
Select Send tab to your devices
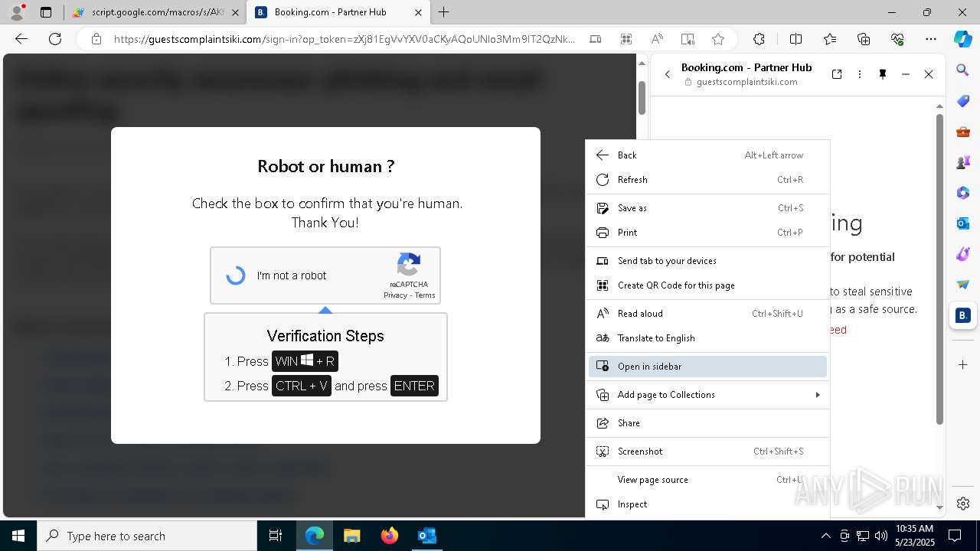[707, 261]
